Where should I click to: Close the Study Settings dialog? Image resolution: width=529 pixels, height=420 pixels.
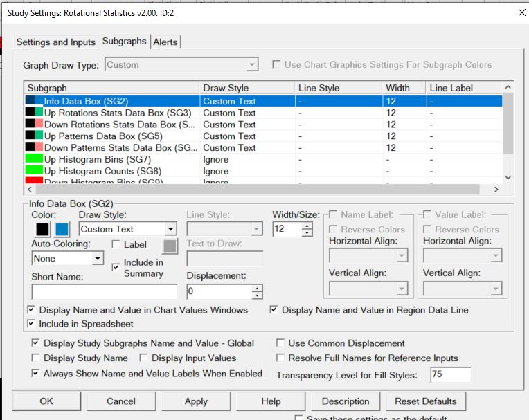(x=521, y=12)
